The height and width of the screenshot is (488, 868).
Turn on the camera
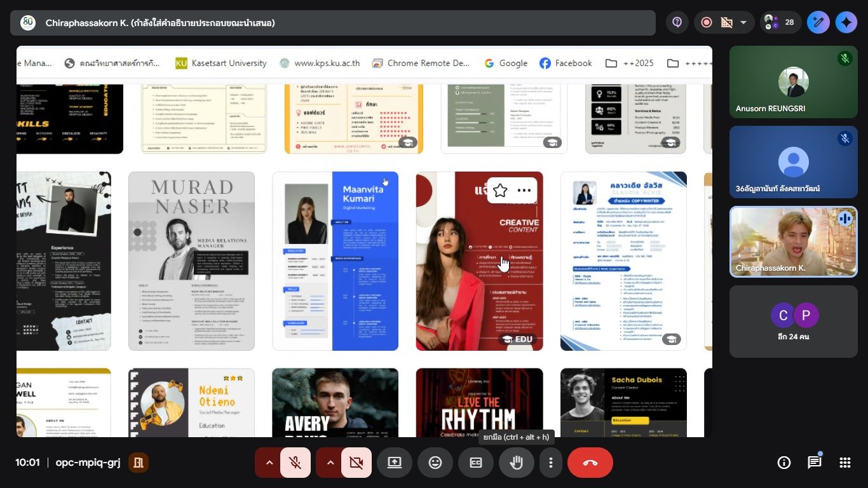tap(356, 463)
